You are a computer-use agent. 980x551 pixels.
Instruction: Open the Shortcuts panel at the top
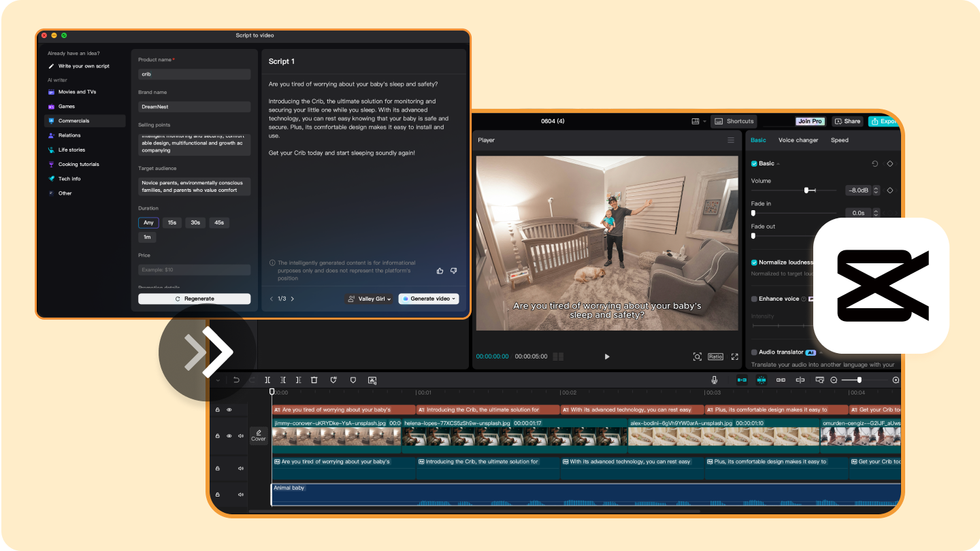point(734,121)
